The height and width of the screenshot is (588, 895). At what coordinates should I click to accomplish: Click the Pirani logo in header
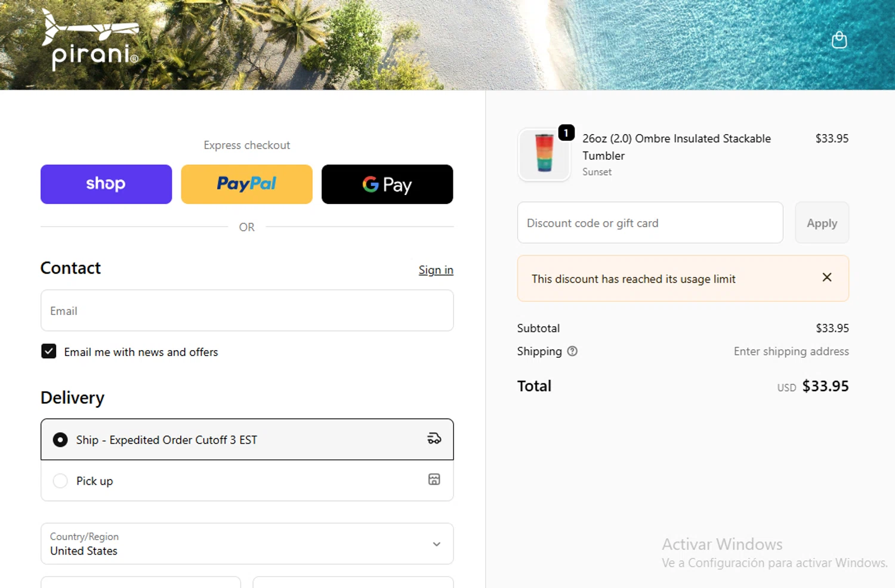pos(91,41)
